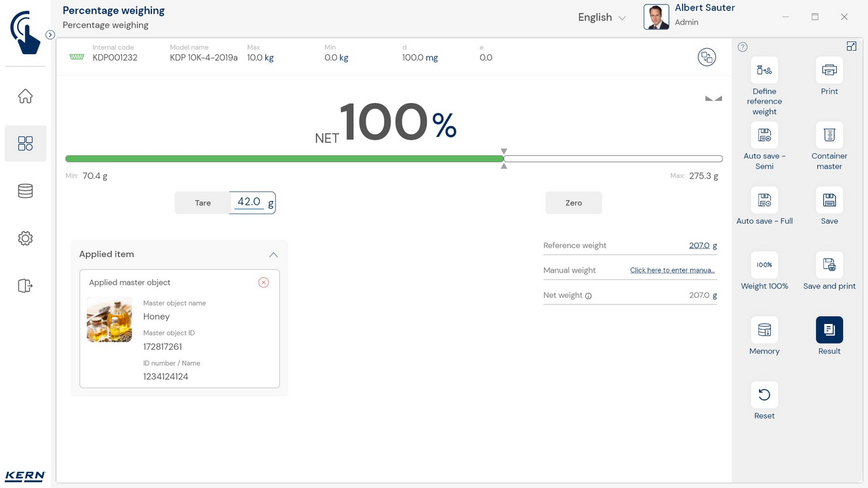Collapse the Applied item section
Screen dimensions: 868x488
tap(273, 255)
